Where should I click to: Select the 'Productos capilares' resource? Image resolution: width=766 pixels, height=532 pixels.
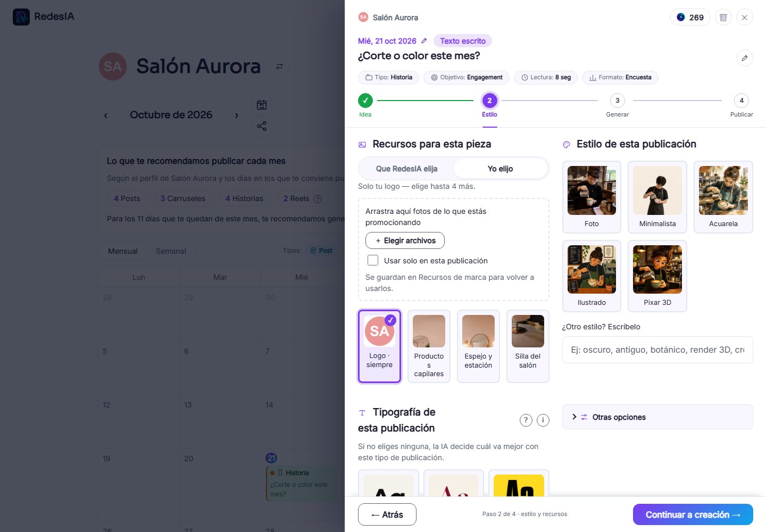tap(429, 346)
